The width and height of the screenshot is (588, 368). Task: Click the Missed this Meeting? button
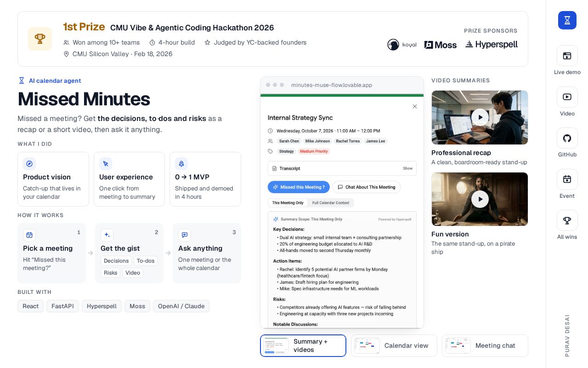point(299,187)
